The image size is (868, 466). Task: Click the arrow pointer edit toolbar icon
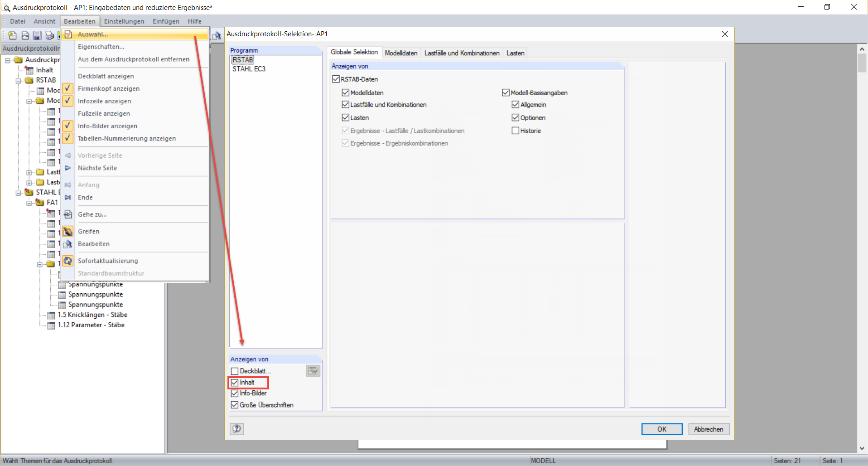(x=217, y=35)
